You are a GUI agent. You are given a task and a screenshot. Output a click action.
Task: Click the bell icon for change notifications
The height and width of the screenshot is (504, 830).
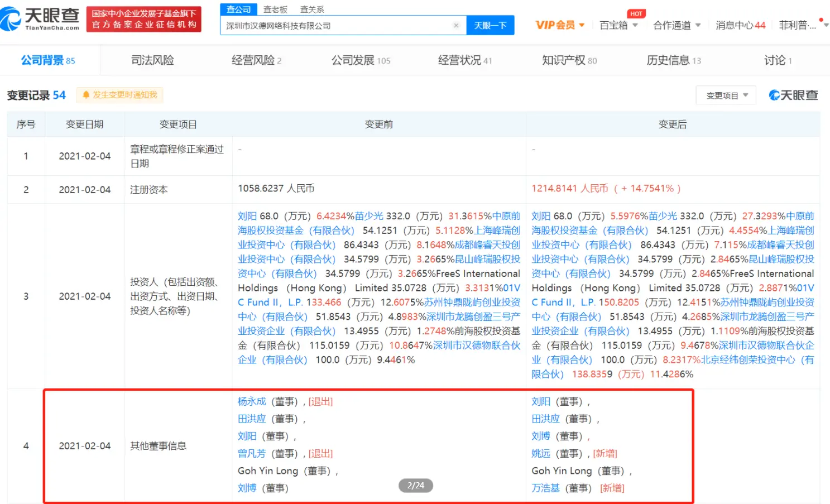pyautogui.click(x=86, y=95)
